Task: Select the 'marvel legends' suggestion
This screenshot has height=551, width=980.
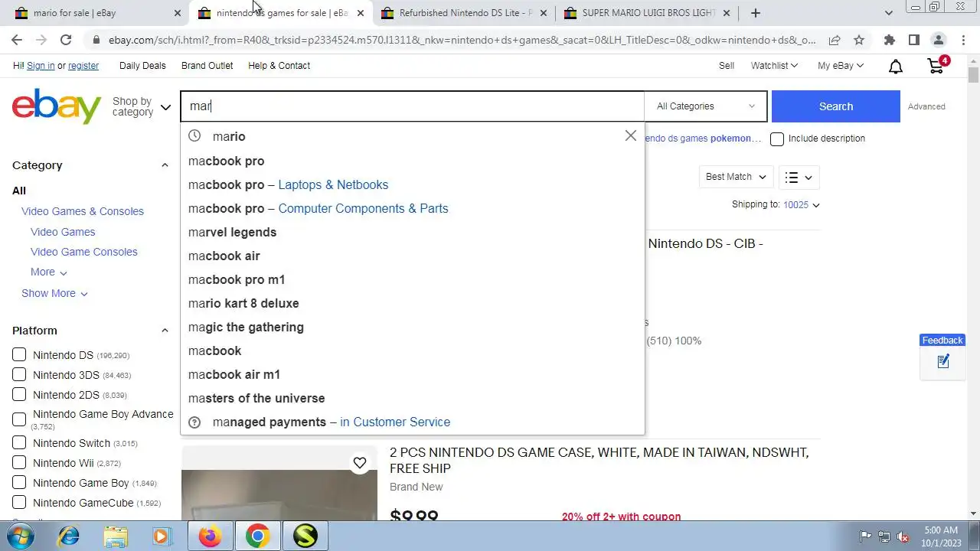Action: (412, 232)
